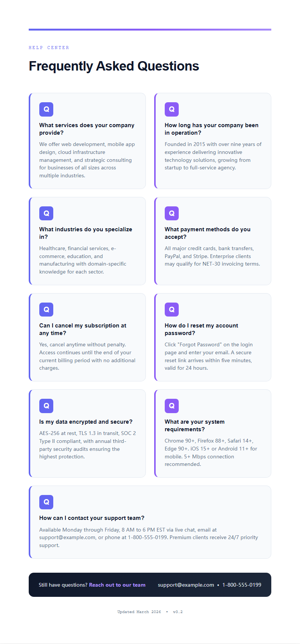Click the Q icon on password reset card
The width and height of the screenshot is (300, 644).
pyautogui.click(x=172, y=309)
